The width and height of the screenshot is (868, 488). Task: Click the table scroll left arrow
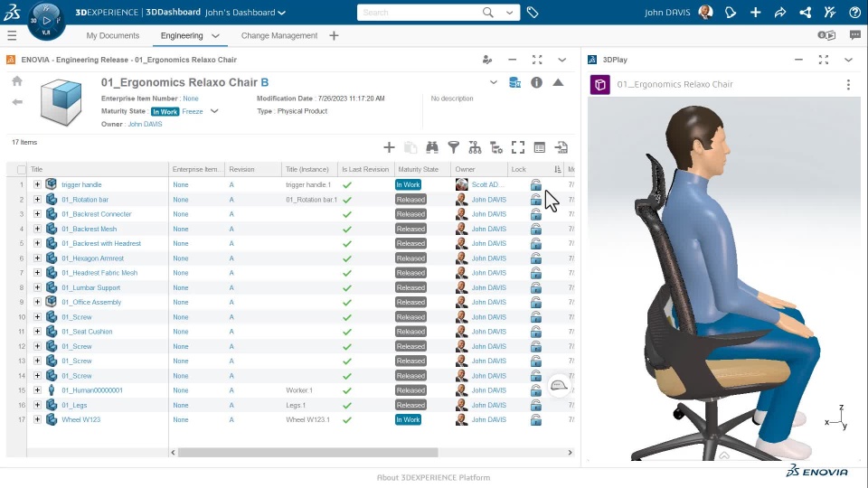(x=174, y=453)
